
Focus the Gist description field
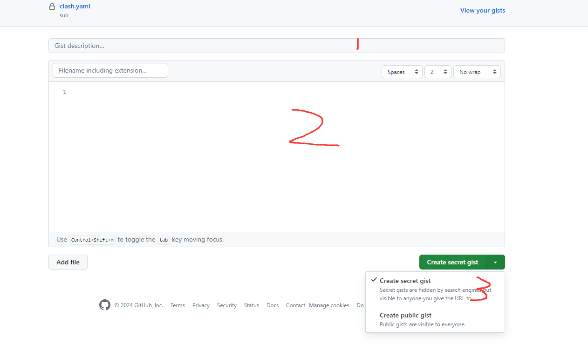[x=276, y=46]
